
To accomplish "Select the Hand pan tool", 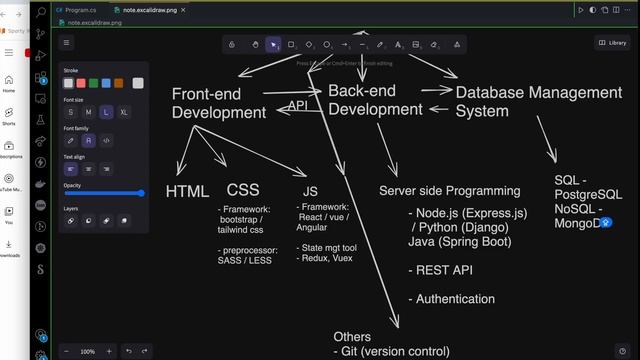I will click(x=255, y=44).
